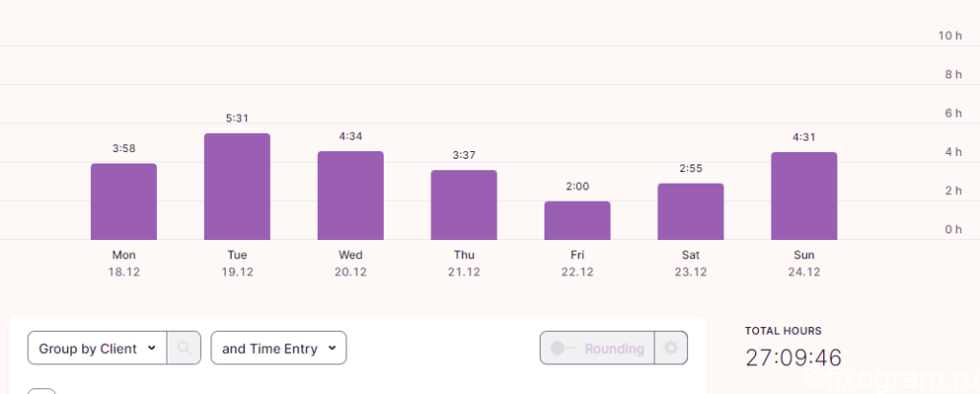Select the Tuesday 5:31 bar
The image size is (980, 394).
point(237,186)
